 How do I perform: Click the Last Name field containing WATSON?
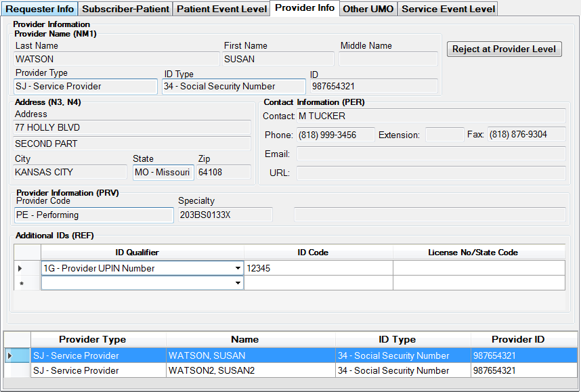(x=116, y=60)
